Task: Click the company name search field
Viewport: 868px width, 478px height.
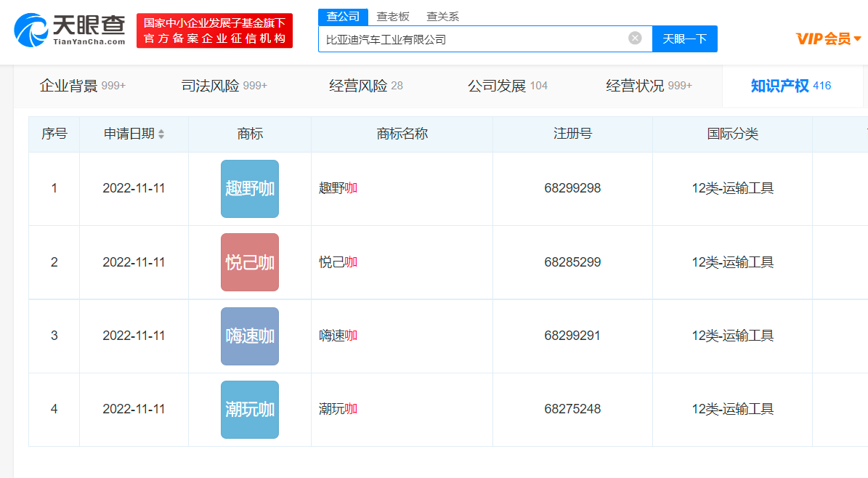Action: [x=472, y=39]
